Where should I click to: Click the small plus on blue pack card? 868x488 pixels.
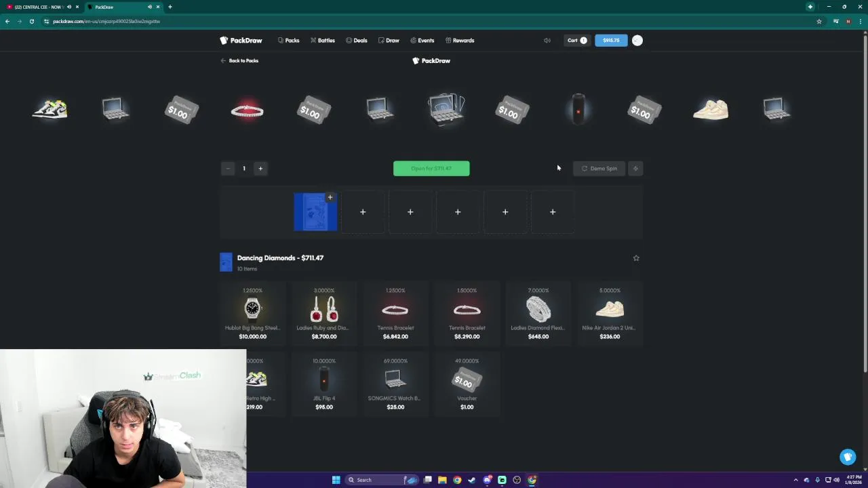(330, 198)
